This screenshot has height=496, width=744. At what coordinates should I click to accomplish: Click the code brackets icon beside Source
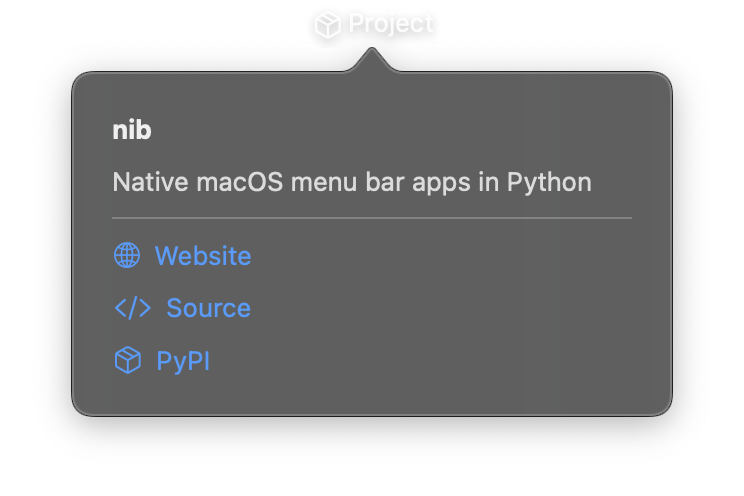[133, 308]
